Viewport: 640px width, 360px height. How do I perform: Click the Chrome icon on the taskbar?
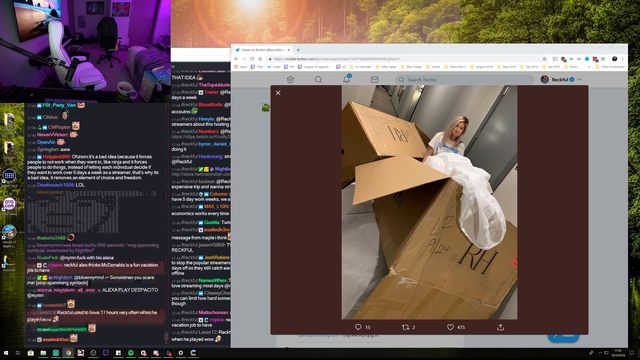tap(68, 353)
